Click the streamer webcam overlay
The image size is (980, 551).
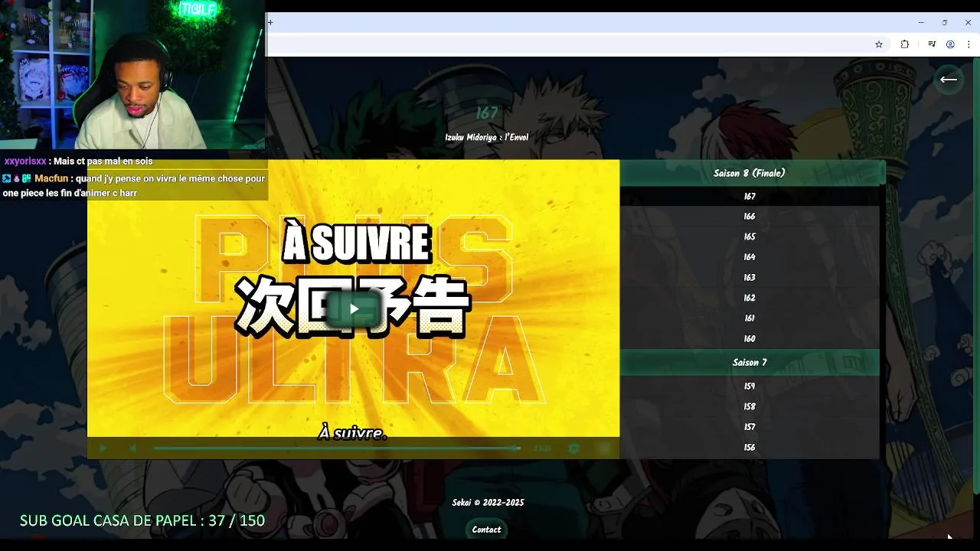pos(132,74)
